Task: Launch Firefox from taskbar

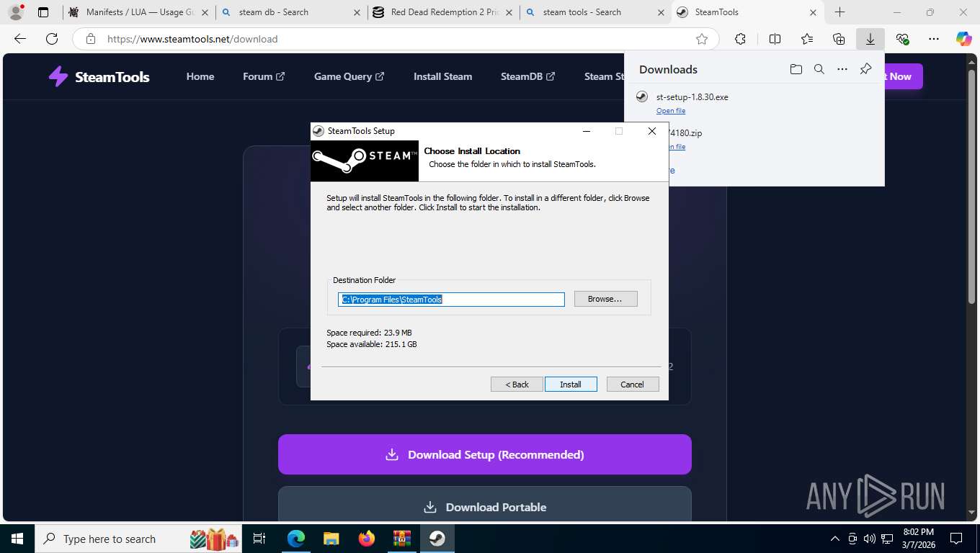Action: click(367, 539)
